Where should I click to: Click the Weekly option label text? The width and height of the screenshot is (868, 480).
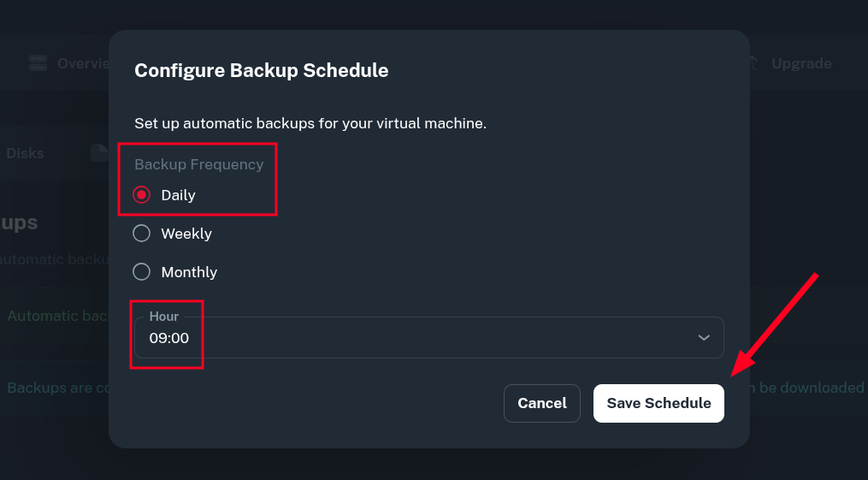coord(186,234)
